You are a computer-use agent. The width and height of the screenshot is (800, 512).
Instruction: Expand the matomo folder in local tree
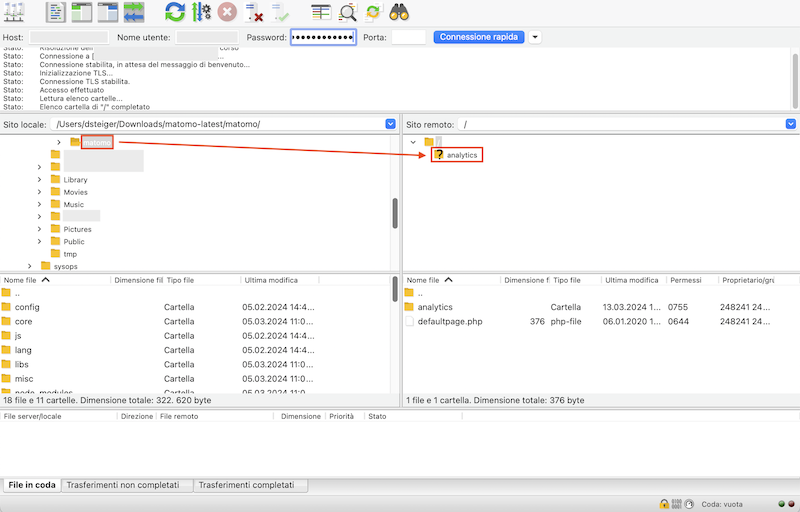click(59, 142)
